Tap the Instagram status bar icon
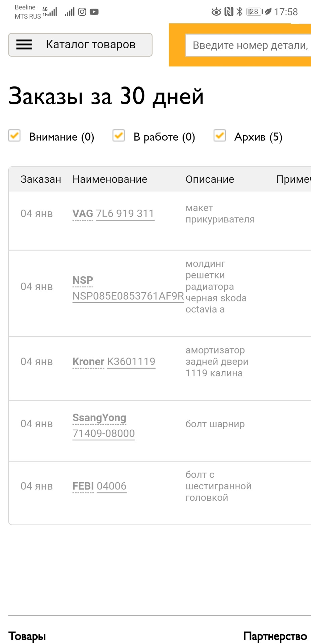The image size is (311, 644). click(x=82, y=12)
